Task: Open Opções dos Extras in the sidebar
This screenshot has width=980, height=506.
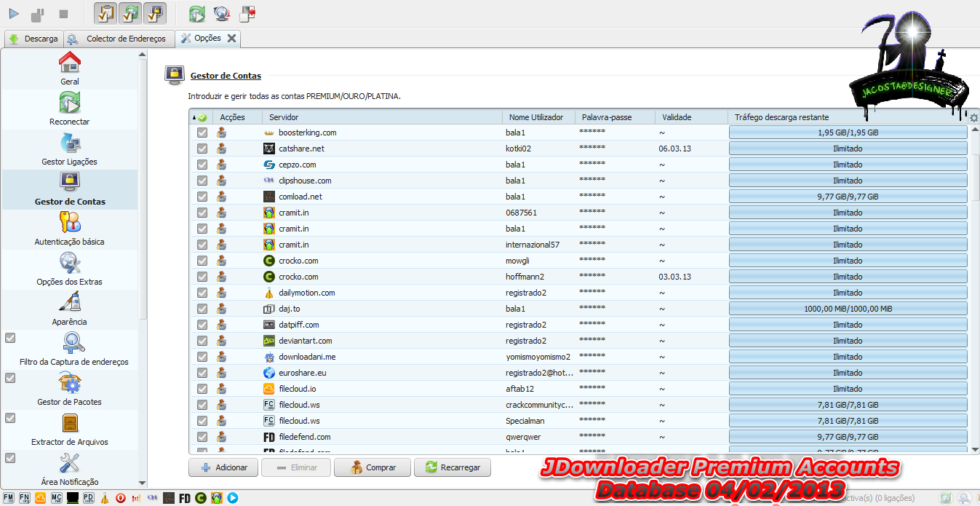Action: [x=70, y=269]
